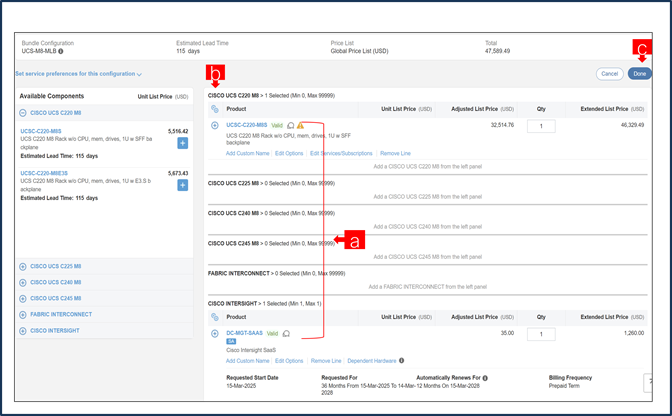
Task: Open UCSC-C220-M8E3S link in Available Components
Action: 44,173
